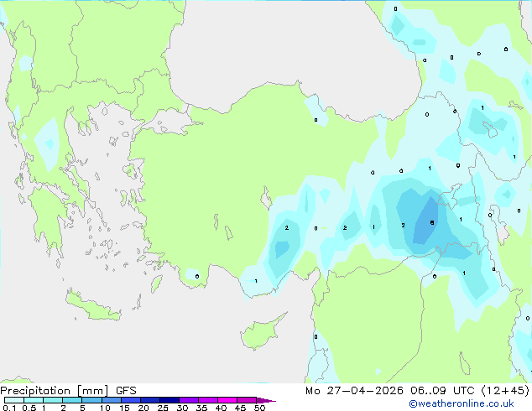Select the 'Precipitation [mm]' title text
The image size is (532, 411).
pyautogui.click(x=55, y=391)
